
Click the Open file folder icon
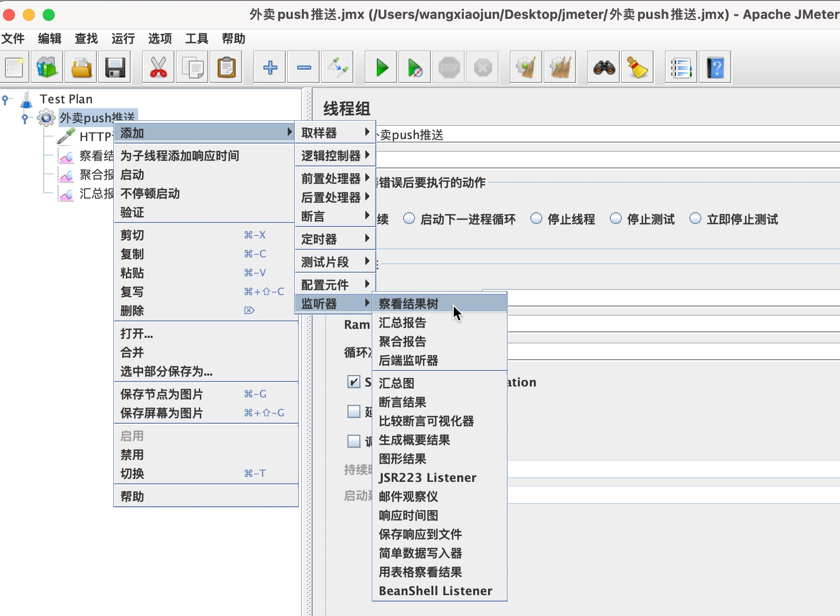[x=81, y=67]
